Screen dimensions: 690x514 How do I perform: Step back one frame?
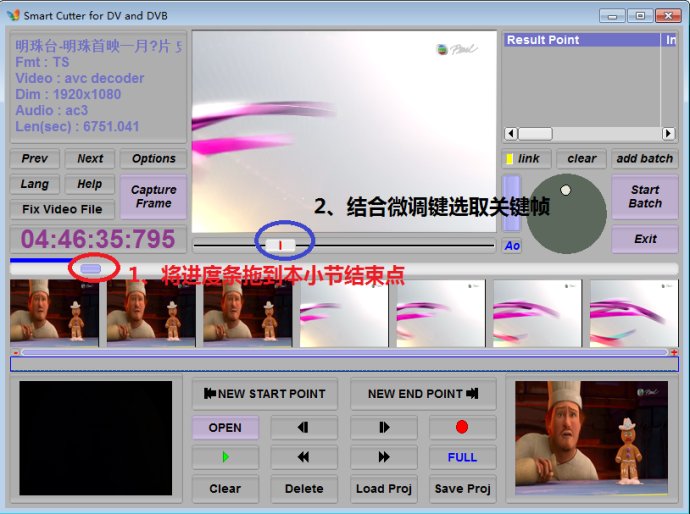[303, 427]
